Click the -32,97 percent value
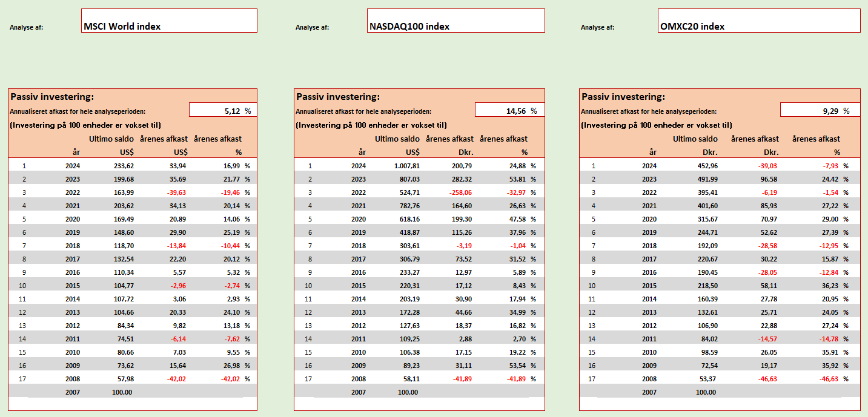Viewport: 868px width, 417px height. click(x=516, y=192)
